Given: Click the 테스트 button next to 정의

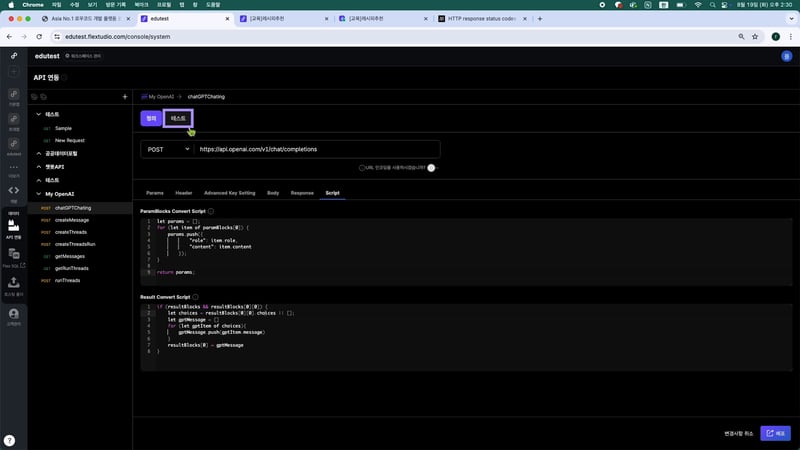Looking at the screenshot, I should (x=178, y=118).
